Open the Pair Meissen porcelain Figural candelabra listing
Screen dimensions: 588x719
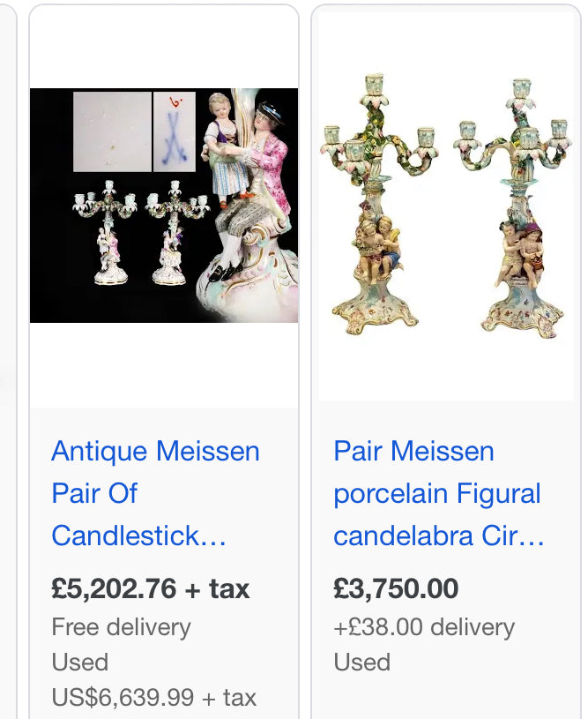tap(439, 493)
